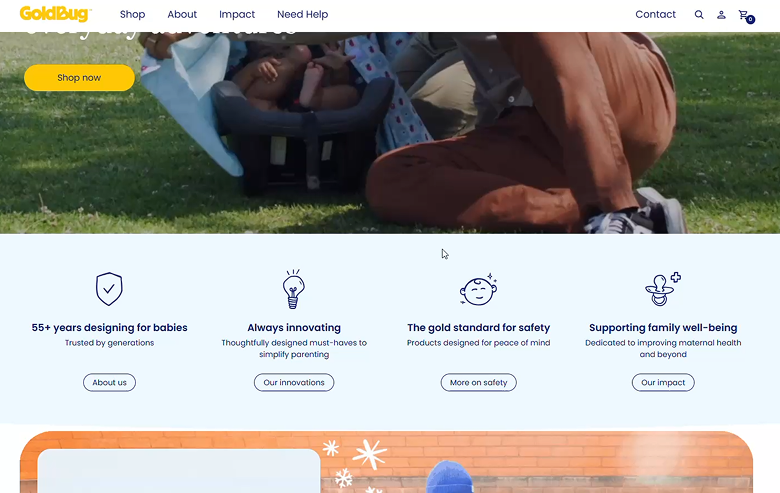Go to the Contact page link
The height and width of the screenshot is (493, 780).
point(655,14)
